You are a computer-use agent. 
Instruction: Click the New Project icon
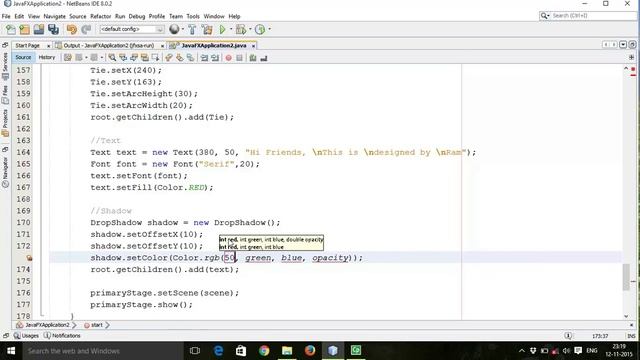[24, 29]
